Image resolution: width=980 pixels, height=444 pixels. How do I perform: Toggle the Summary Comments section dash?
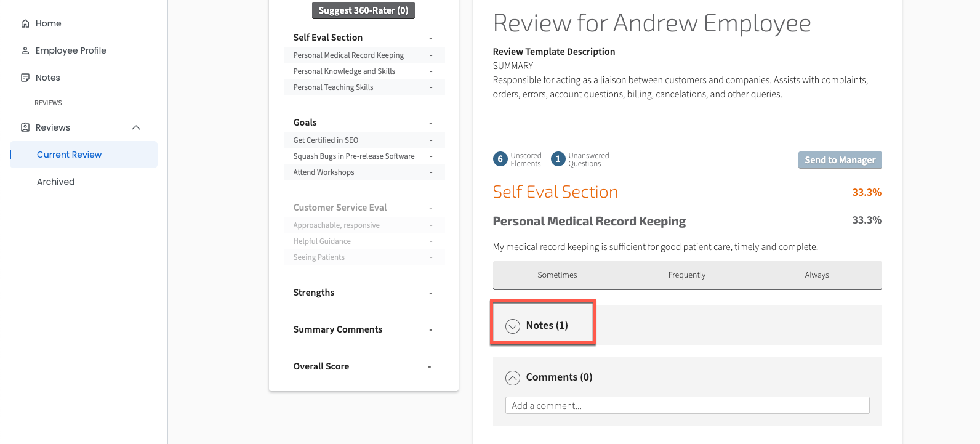coord(431,330)
